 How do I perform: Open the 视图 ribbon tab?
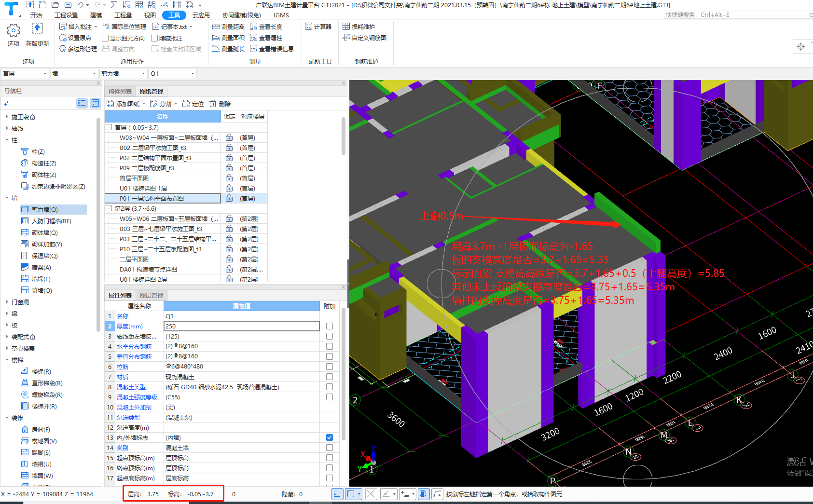click(x=150, y=15)
